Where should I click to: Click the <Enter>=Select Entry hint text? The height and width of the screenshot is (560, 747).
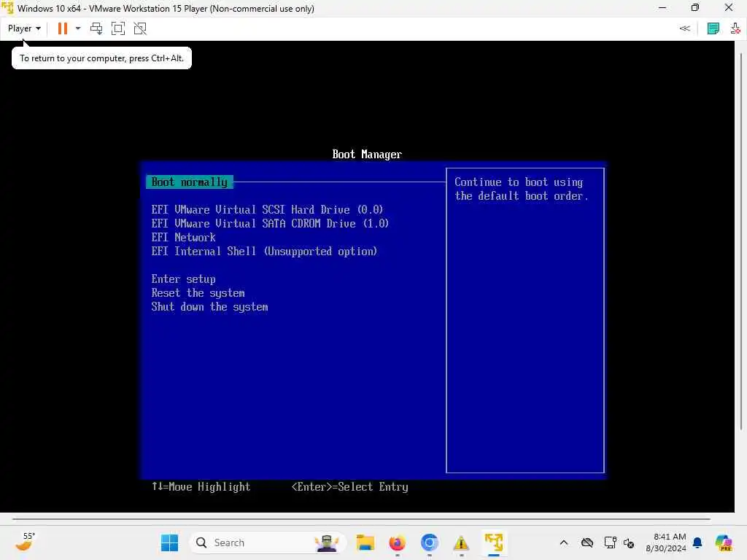coord(349,486)
